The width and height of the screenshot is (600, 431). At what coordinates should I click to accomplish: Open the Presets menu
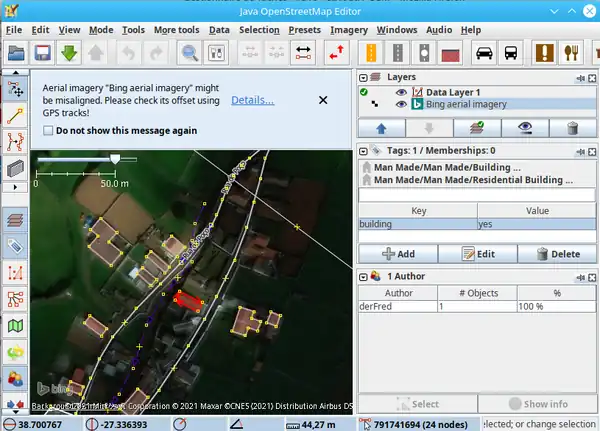point(304,30)
